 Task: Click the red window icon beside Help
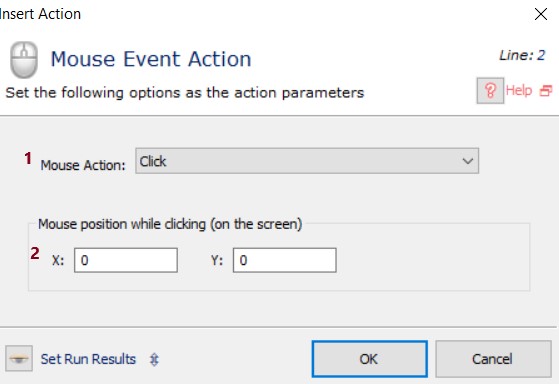click(x=546, y=91)
